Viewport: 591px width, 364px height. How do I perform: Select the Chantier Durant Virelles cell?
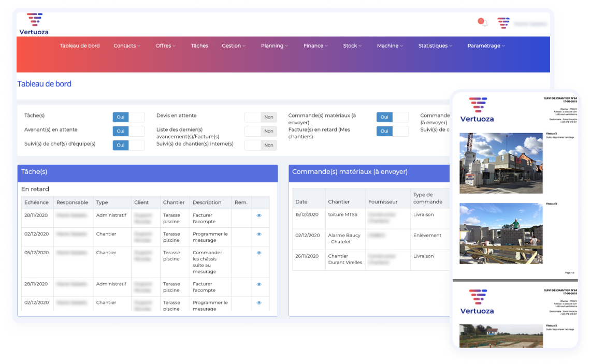point(345,259)
